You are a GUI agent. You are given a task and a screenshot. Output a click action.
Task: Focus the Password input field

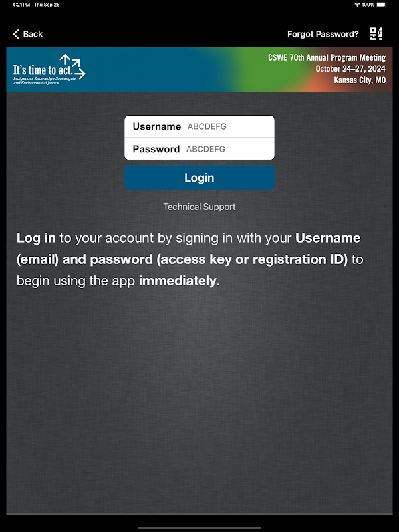pyautogui.click(x=199, y=149)
